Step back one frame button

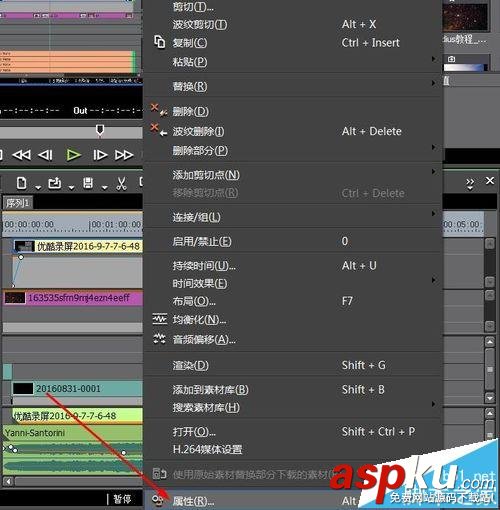pos(46,155)
